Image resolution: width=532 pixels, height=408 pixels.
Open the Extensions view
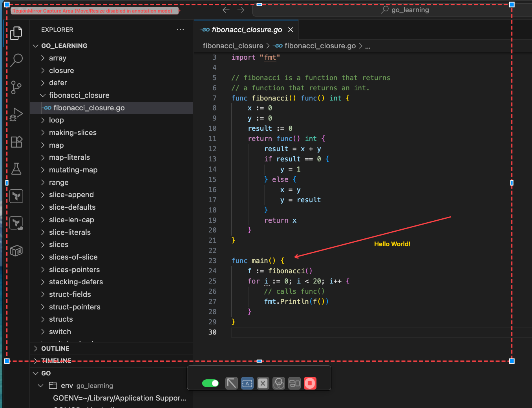click(x=16, y=142)
